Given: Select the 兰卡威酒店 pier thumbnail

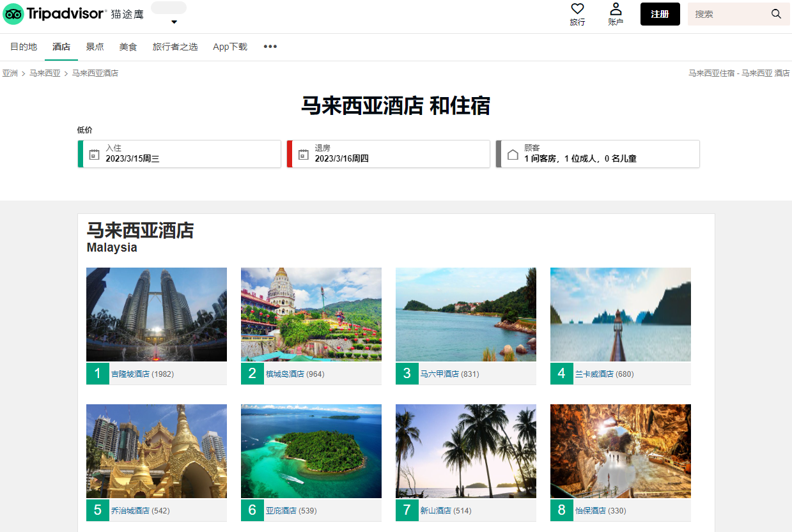Looking at the screenshot, I should point(620,314).
